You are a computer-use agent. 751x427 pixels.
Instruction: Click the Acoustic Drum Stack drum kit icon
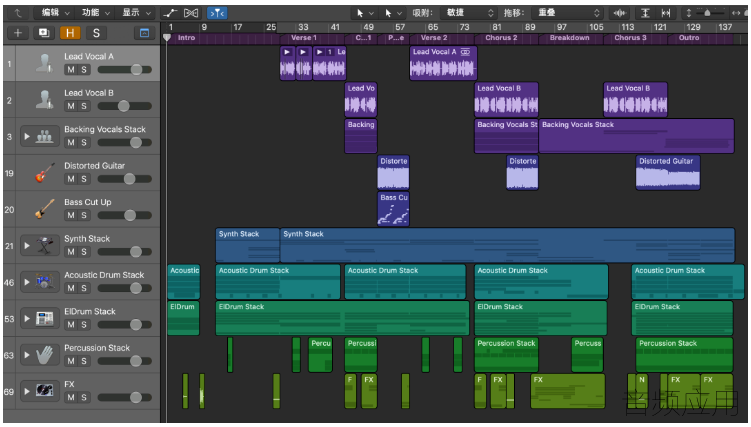click(45, 282)
